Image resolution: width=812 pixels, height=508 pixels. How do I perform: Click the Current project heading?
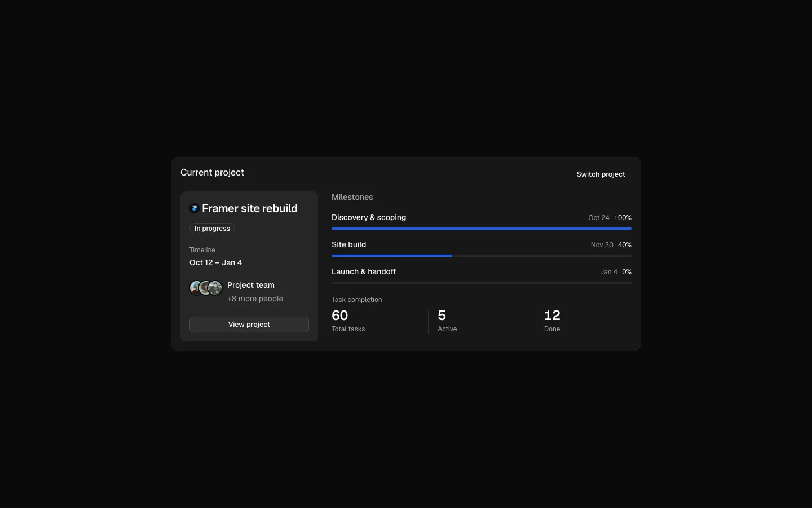213,173
